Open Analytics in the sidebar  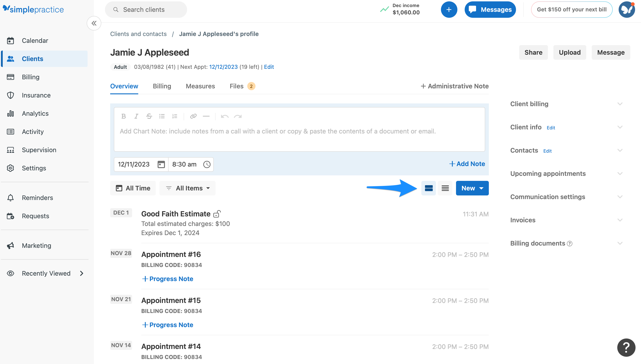coord(35,113)
